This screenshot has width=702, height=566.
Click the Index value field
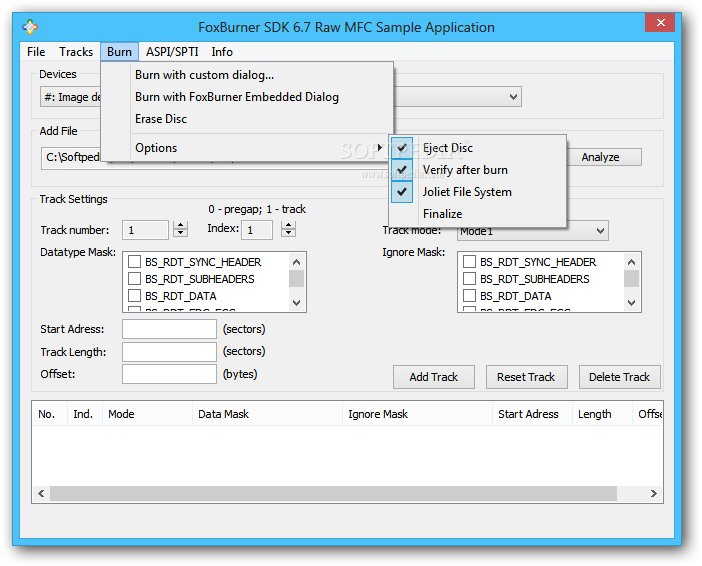tap(257, 230)
